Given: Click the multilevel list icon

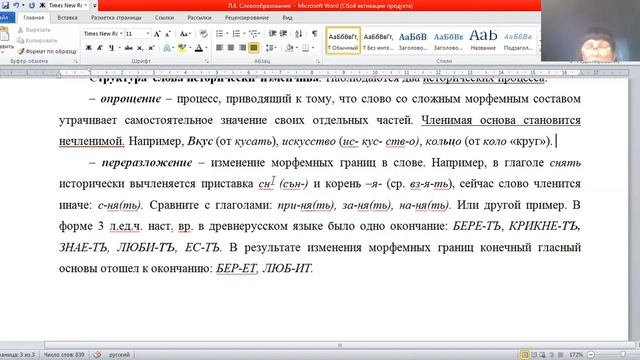Looking at the screenshot, I should coord(253,33).
